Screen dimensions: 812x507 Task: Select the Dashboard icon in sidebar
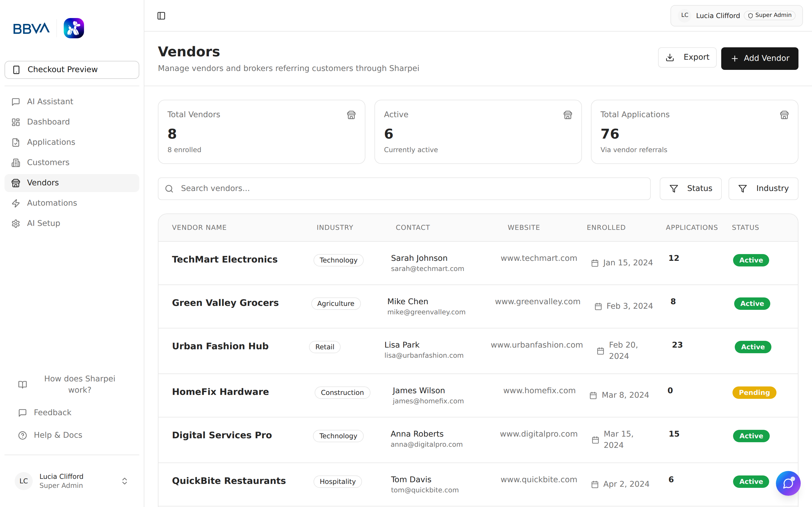point(16,122)
